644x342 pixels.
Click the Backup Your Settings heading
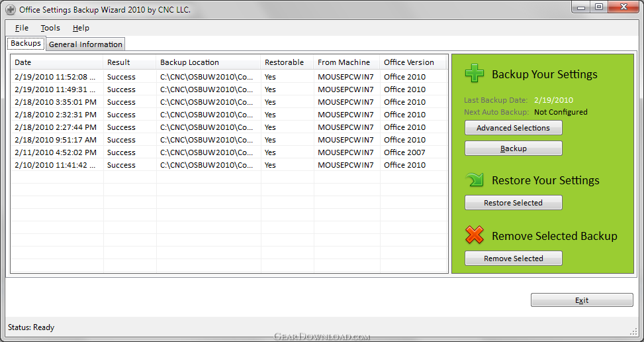[545, 74]
